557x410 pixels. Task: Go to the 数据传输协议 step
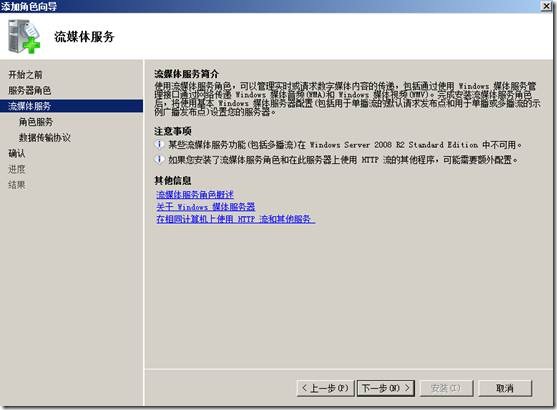pos(44,137)
